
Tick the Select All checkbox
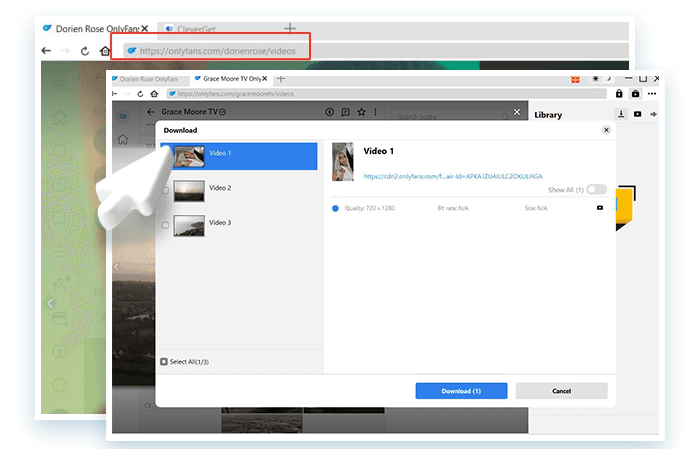tap(164, 361)
